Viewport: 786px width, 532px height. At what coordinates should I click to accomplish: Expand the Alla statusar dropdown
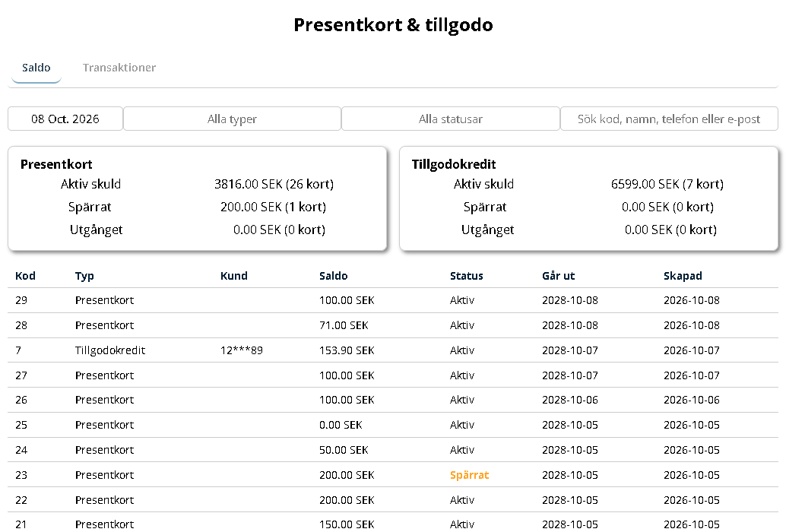coord(450,119)
